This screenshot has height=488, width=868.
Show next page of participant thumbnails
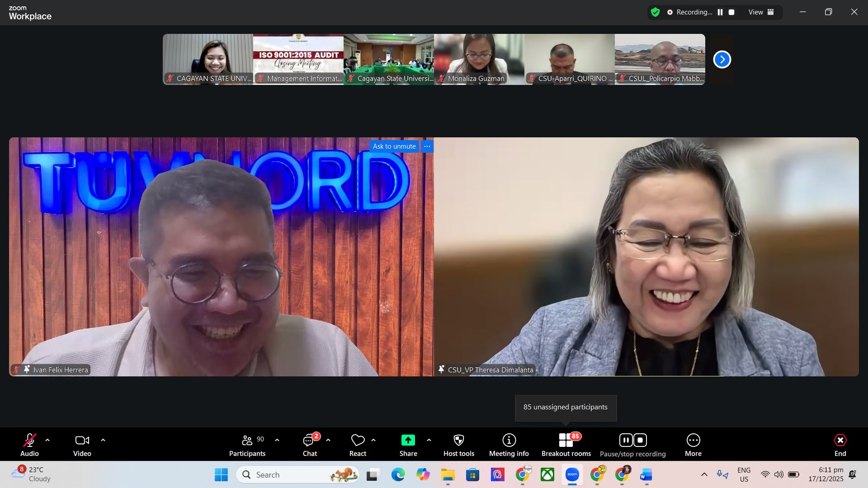[x=722, y=60]
